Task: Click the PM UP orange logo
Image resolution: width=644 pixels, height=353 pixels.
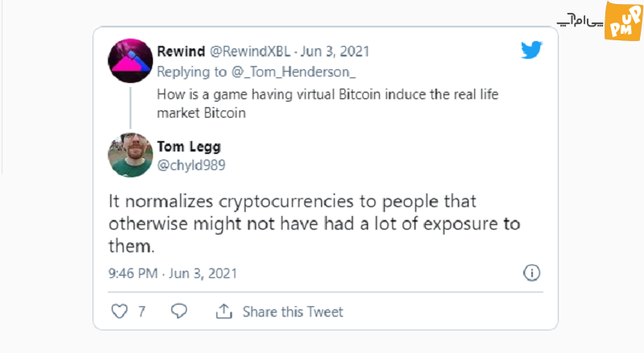Action: [623, 21]
